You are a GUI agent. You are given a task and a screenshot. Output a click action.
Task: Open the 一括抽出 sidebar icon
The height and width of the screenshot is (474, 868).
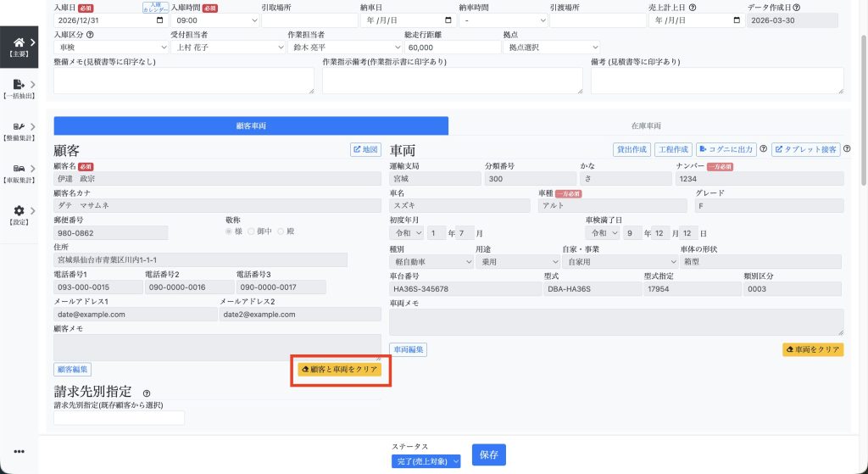click(x=19, y=88)
